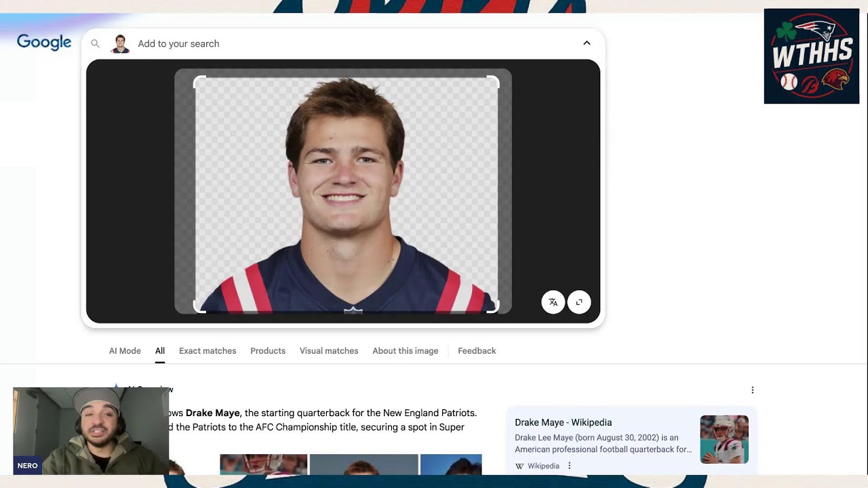The image size is (868, 488).
Task: Switch to Exact matches tab
Action: coord(208,351)
